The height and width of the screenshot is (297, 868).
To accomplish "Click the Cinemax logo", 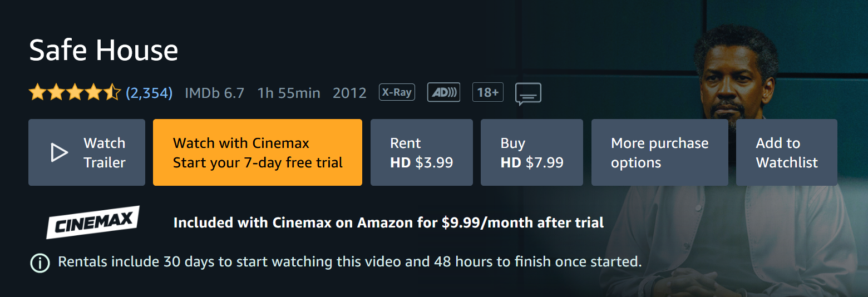I will 92,222.
